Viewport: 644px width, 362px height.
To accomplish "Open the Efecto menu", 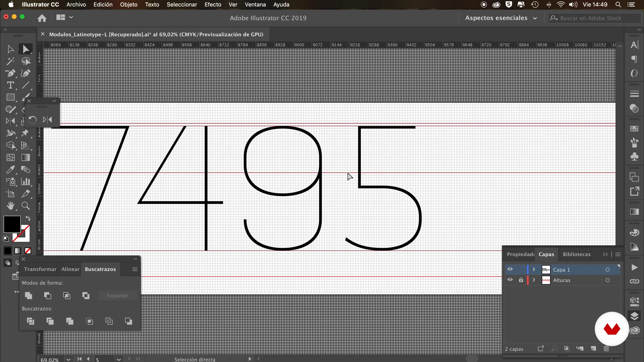I will click(x=213, y=5).
